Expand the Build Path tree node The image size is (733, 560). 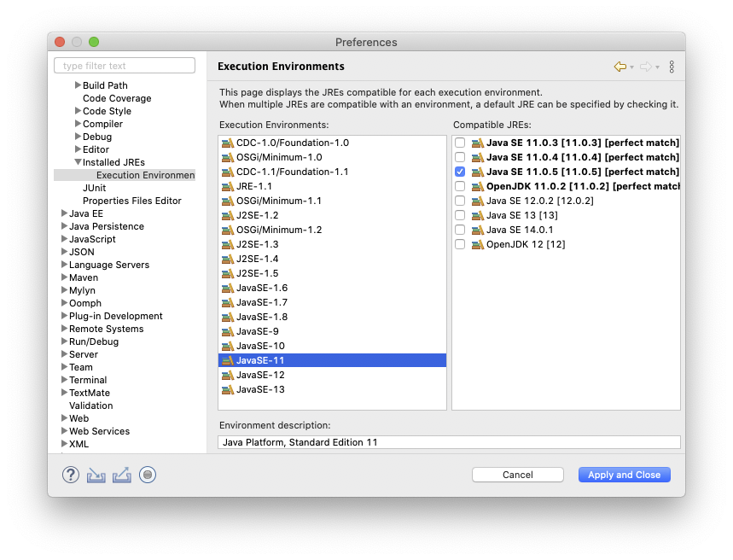78,85
